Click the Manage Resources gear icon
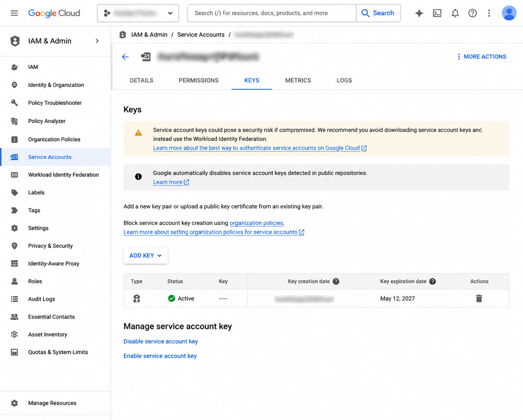Screen dimensions: 523x420 pyautogui.click(x=15, y=403)
